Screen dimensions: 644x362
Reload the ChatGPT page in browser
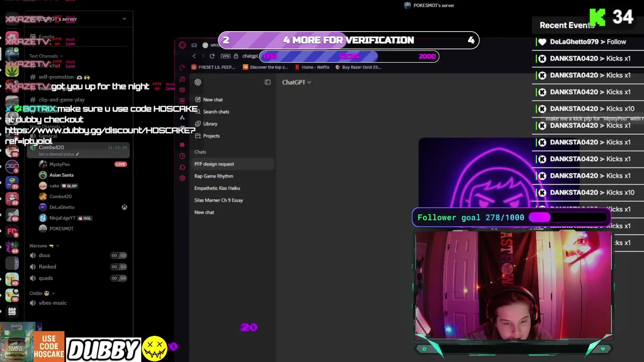pos(212,56)
